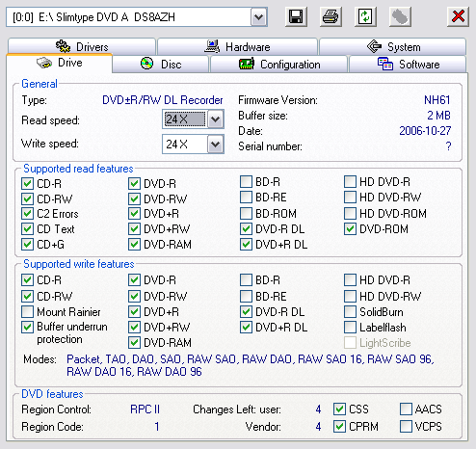Screen dimensions: 476x449
Task: Check the SolidBurn write feature checkbox
Action: pyautogui.click(x=350, y=312)
